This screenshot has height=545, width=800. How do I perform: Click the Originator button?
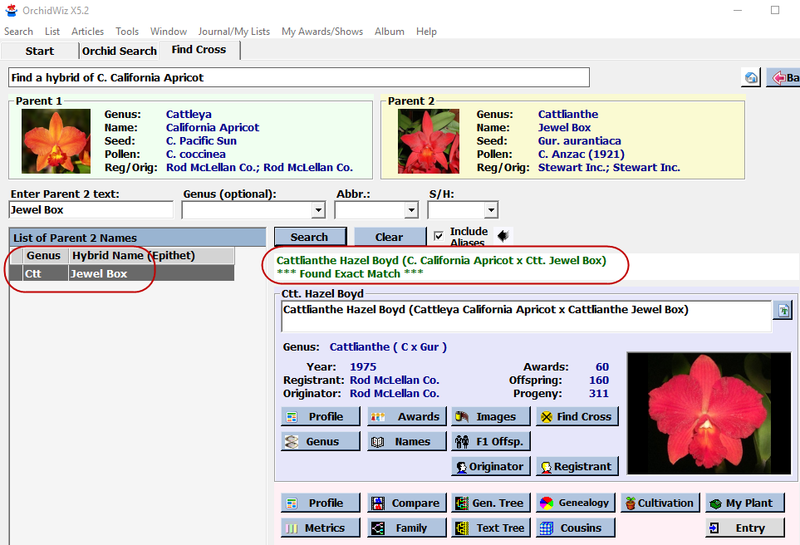click(491, 467)
